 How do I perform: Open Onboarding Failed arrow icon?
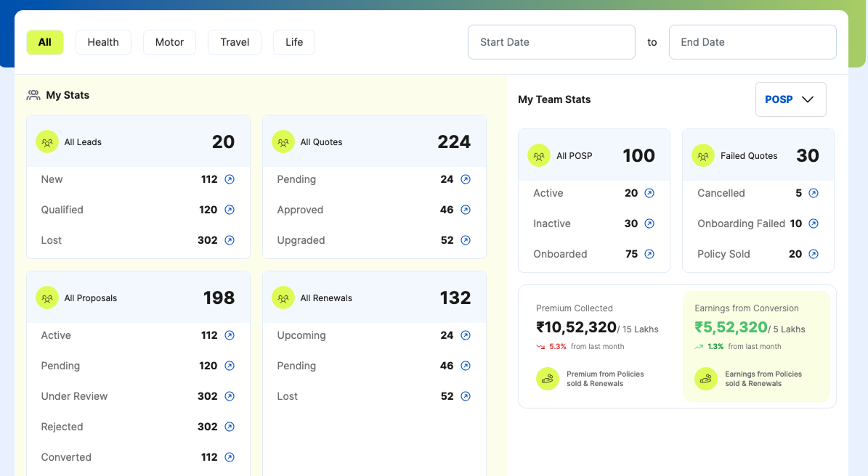coord(814,223)
